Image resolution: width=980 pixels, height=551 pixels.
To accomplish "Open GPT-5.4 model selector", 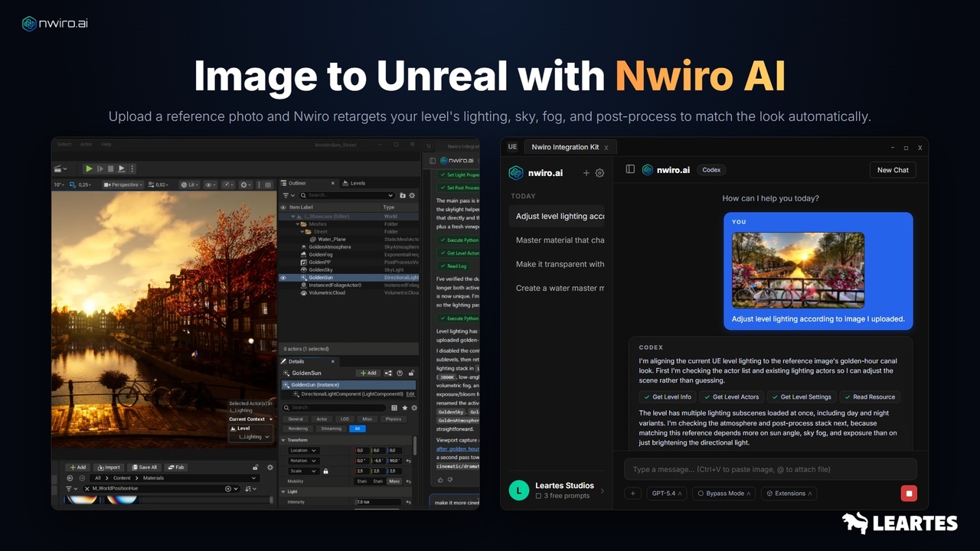I will (667, 494).
